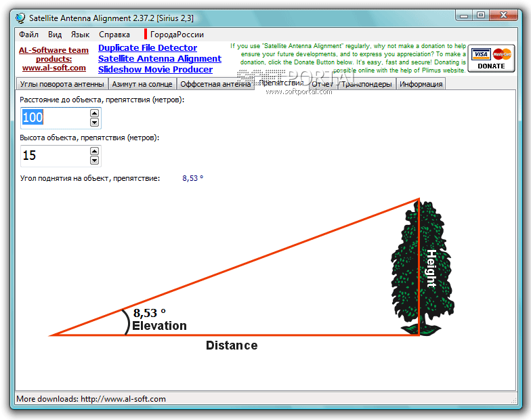The width and height of the screenshot is (531, 420).
Task: Click the Высота объекта label
Action: coord(89,138)
